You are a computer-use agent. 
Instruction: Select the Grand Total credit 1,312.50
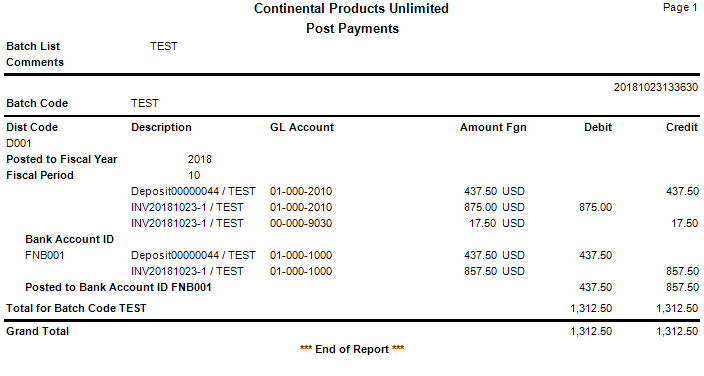(x=677, y=331)
